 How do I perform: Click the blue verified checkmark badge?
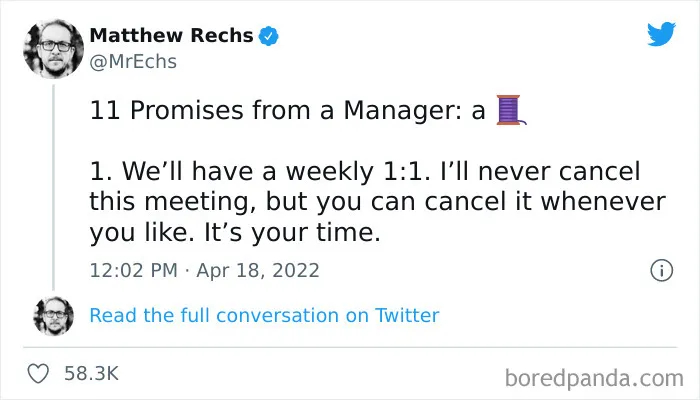coord(268,36)
